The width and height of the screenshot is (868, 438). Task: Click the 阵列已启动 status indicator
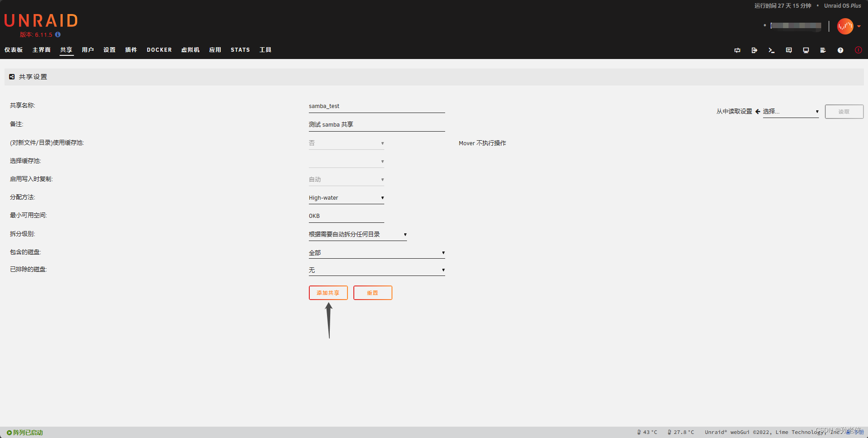(x=25, y=432)
